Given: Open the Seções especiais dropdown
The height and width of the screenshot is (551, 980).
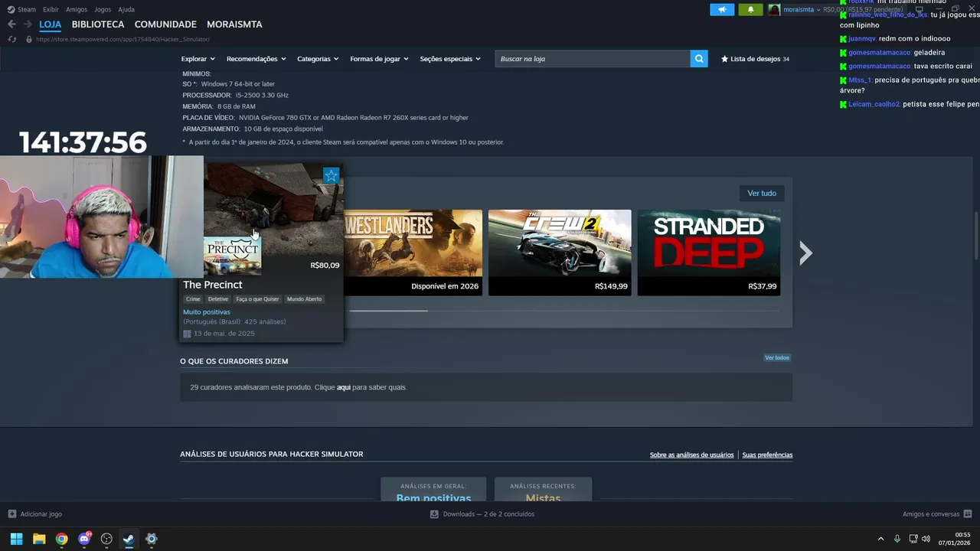Looking at the screenshot, I should 450,59.
